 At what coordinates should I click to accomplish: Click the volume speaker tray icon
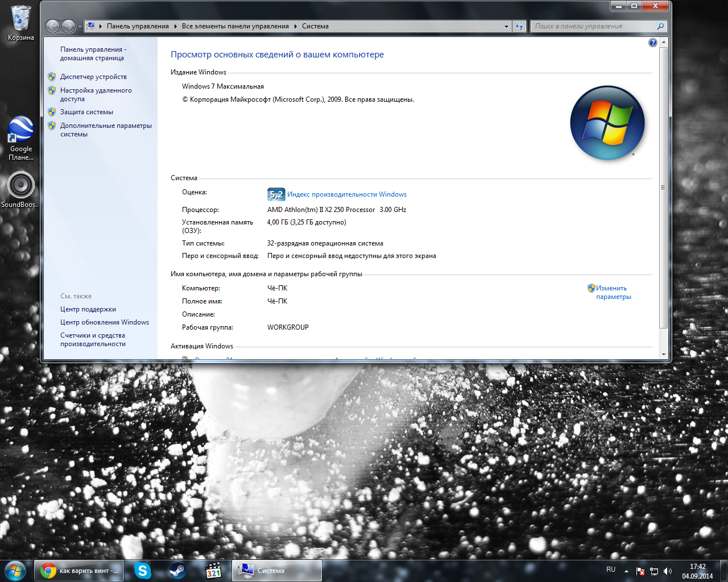coord(668,571)
